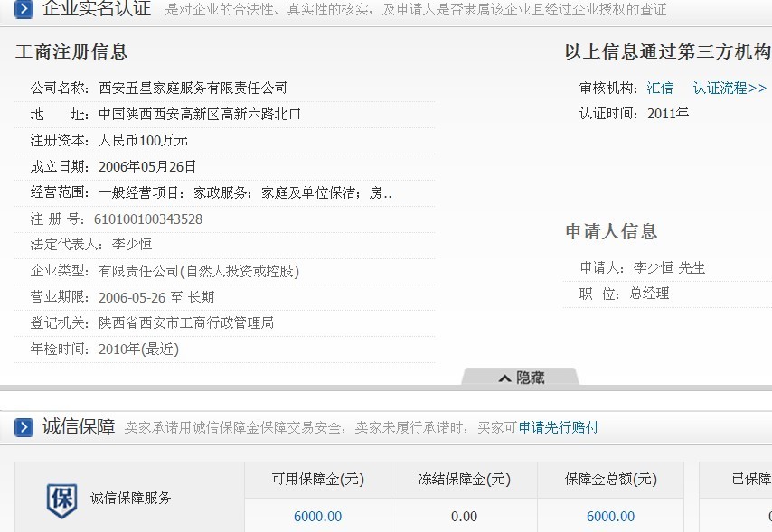Viewport: 772px width, 532px height.
Task: Click the truncated 经营范围 business scope text
Action: [x=245, y=192]
